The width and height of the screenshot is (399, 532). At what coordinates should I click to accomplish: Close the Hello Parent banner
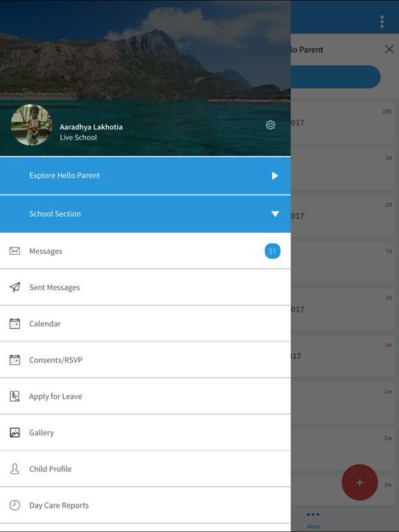389,50
